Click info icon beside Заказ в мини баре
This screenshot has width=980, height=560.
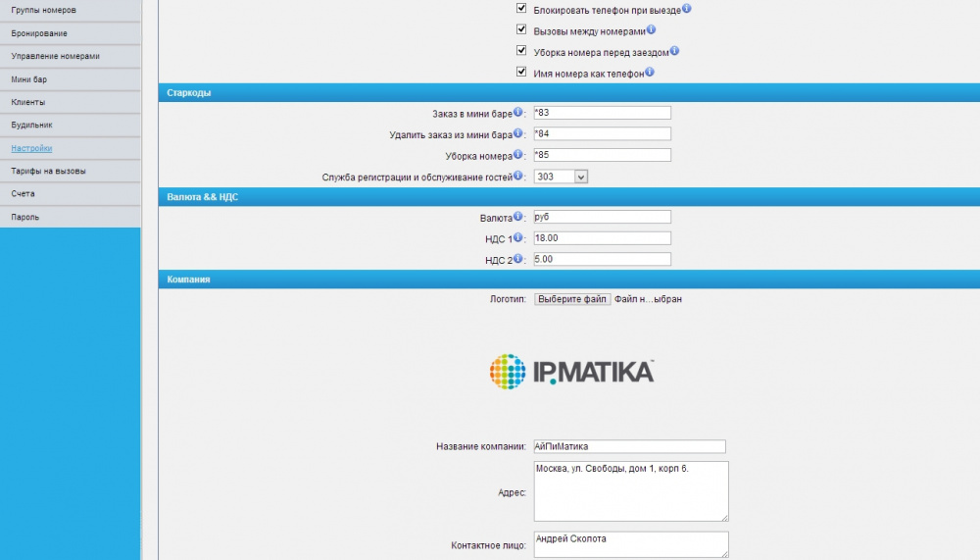coord(517,112)
